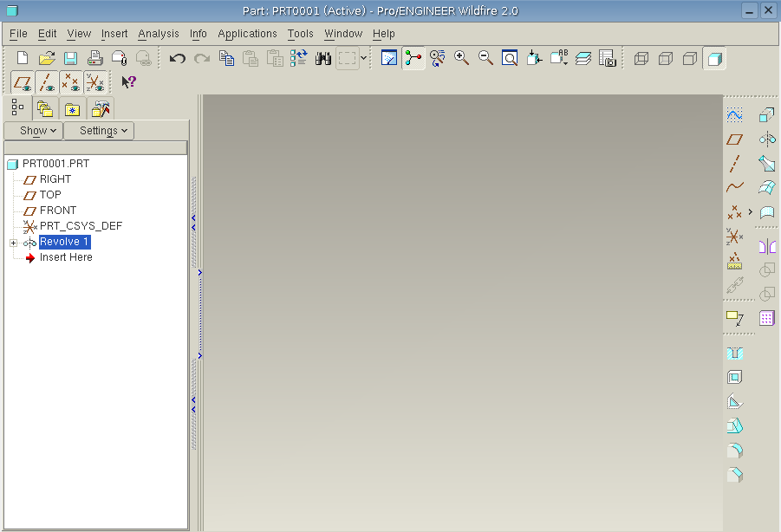Click the Zoom In magnifier icon
This screenshot has width=781, height=532.
tap(462, 58)
